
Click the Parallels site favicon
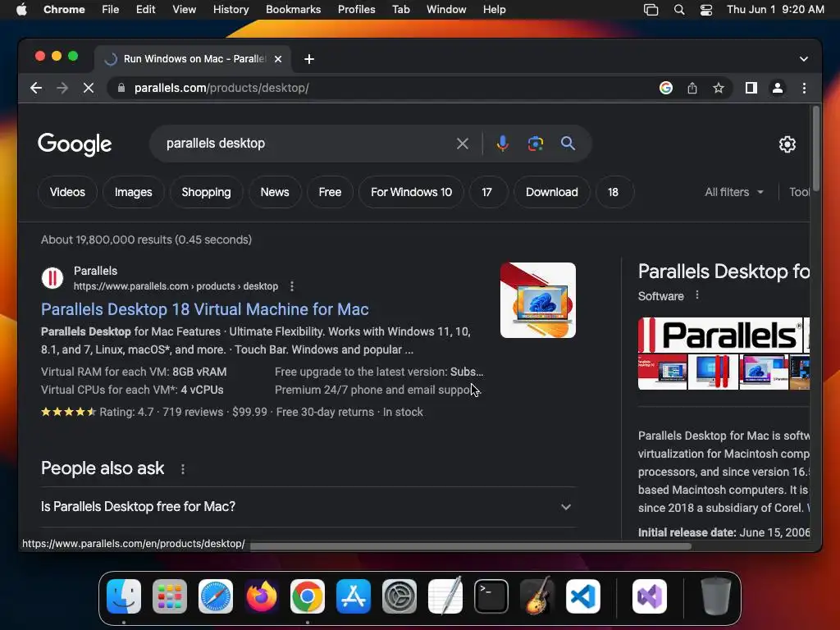(52, 278)
